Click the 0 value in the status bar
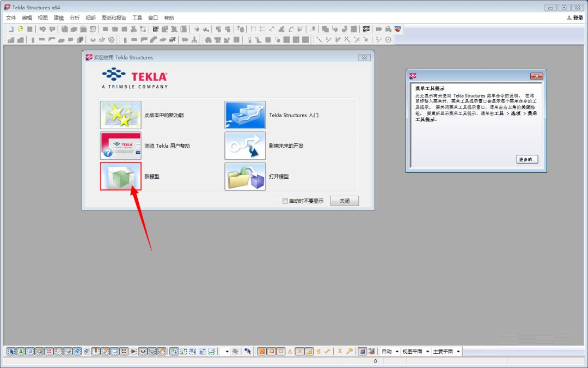 [x=375, y=361]
